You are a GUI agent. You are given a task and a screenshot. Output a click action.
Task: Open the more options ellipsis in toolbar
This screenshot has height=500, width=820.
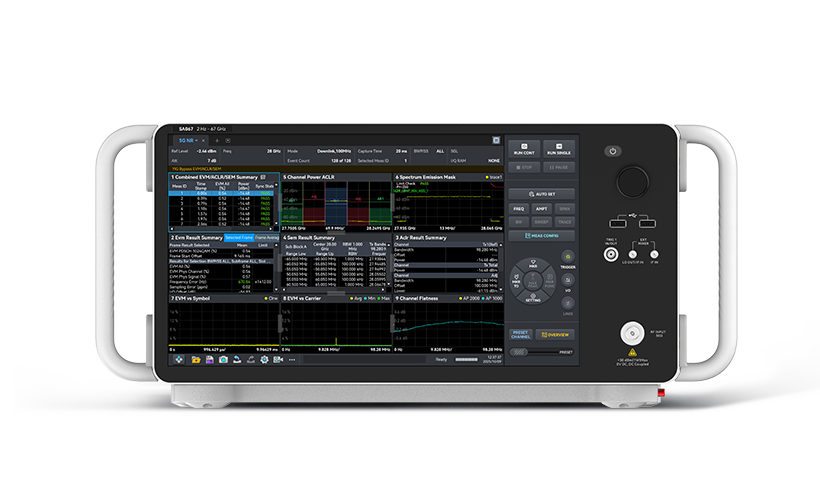291,359
